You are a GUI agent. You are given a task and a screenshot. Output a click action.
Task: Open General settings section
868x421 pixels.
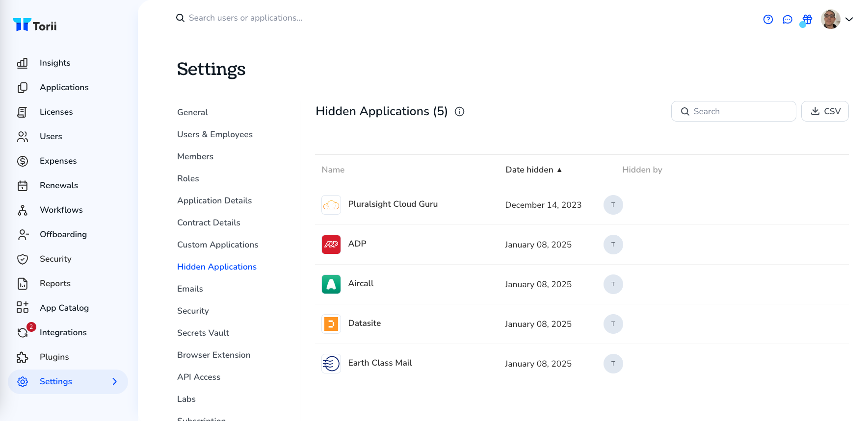(192, 112)
